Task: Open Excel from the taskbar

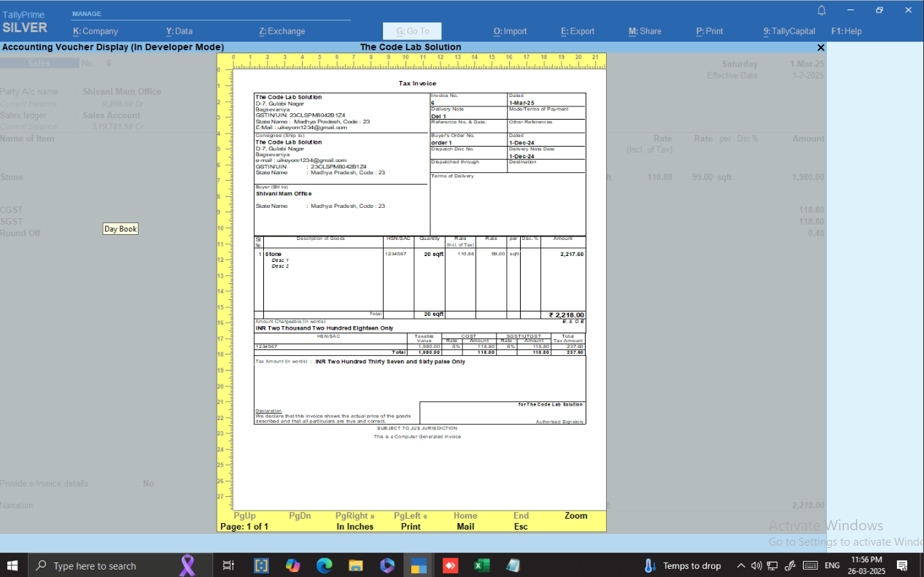Action: [481, 565]
